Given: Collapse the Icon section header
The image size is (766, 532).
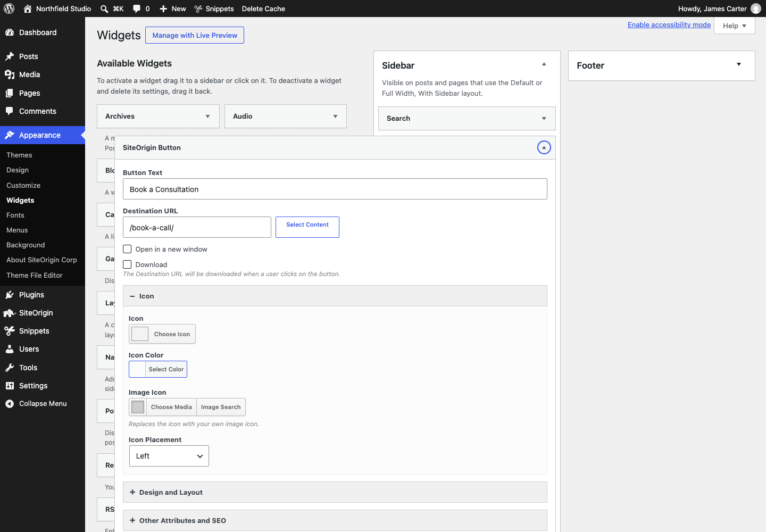Looking at the screenshot, I should (335, 296).
